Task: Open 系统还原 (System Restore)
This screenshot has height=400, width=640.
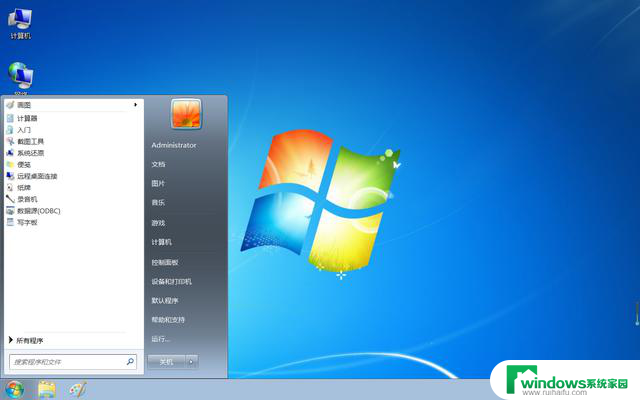Action: pos(71,153)
